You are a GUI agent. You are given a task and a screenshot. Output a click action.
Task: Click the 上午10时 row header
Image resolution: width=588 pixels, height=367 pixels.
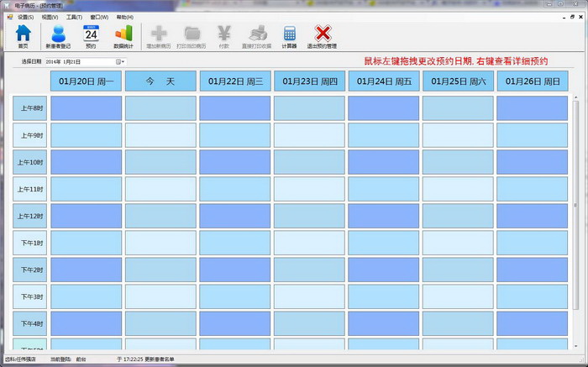click(30, 162)
